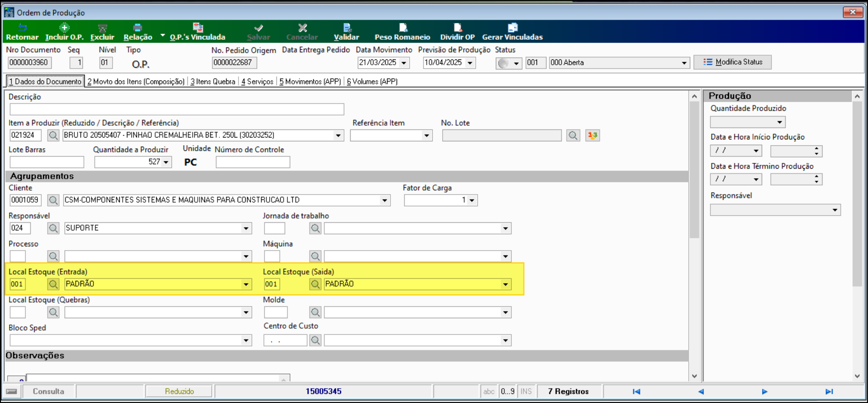The width and height of the screenshot is (868, 403).
Task: Click search magnifier for Centro de Custo
Action: click(x=315, y=340)
